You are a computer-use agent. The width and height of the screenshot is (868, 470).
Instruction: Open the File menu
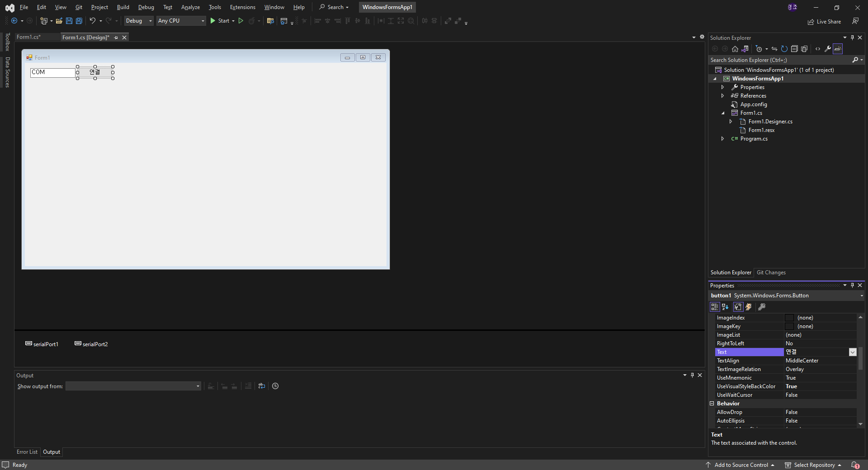point(24,7)
